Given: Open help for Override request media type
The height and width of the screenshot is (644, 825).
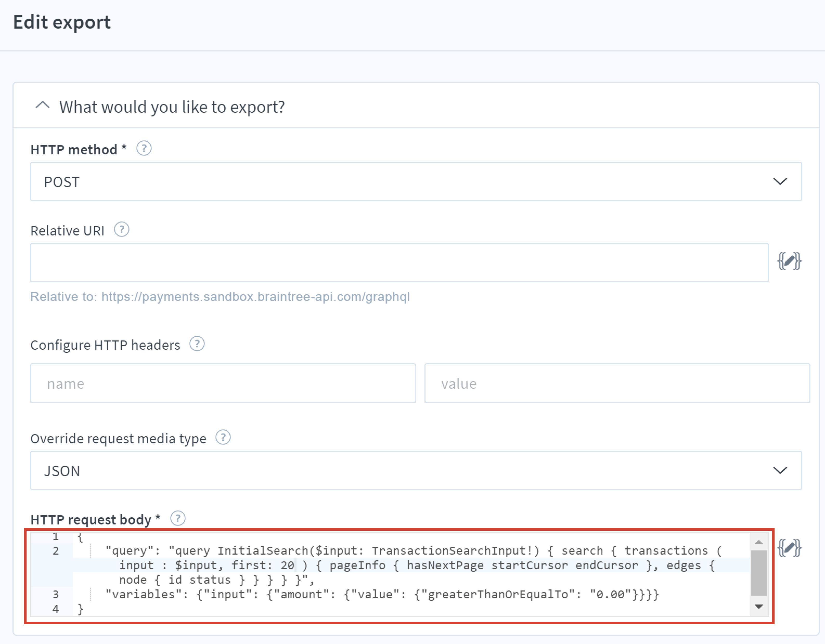Looking at the screenshot, I should pyautogui.click(x=223, y=438).
